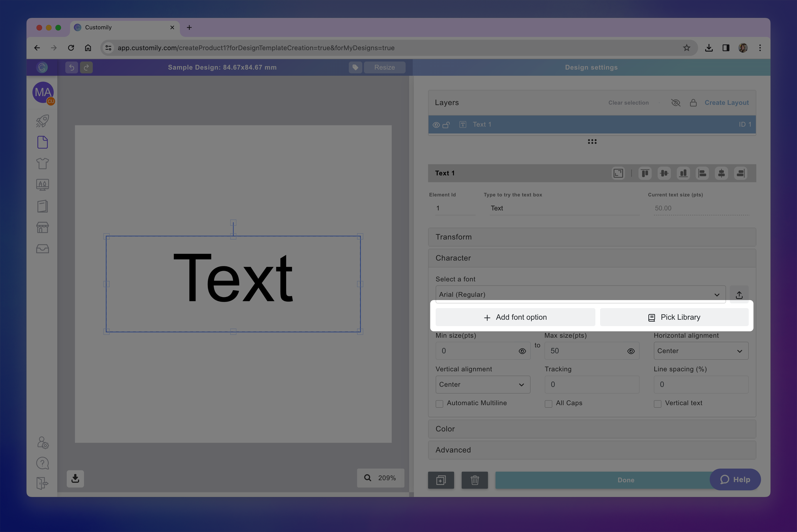This screenshot has height=532, width=797.
Task: Select the store icon in left sidebar
Action: point(42,227)
